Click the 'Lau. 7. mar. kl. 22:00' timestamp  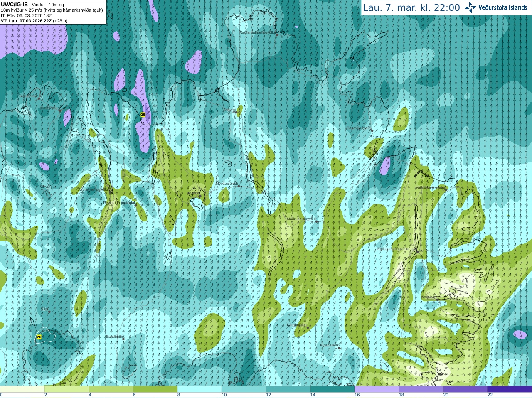click(411, 7)
